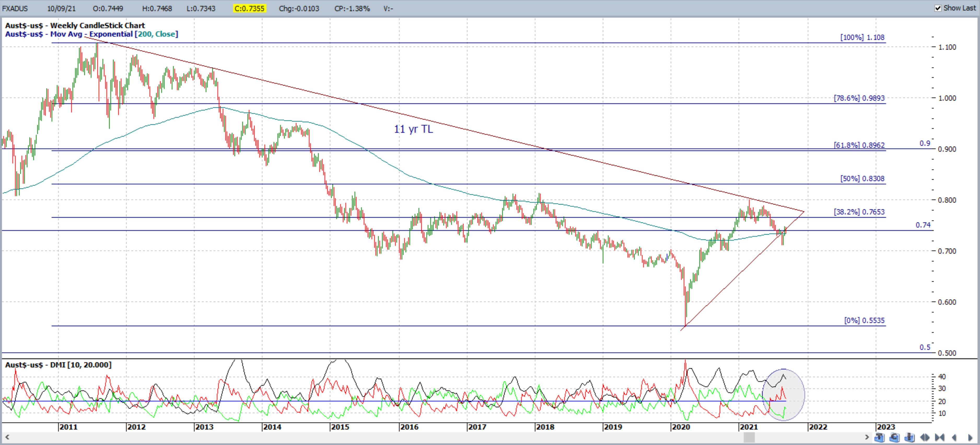
Task: Click the 0.74 horizontal line label
Action: (x=923, y=225)
